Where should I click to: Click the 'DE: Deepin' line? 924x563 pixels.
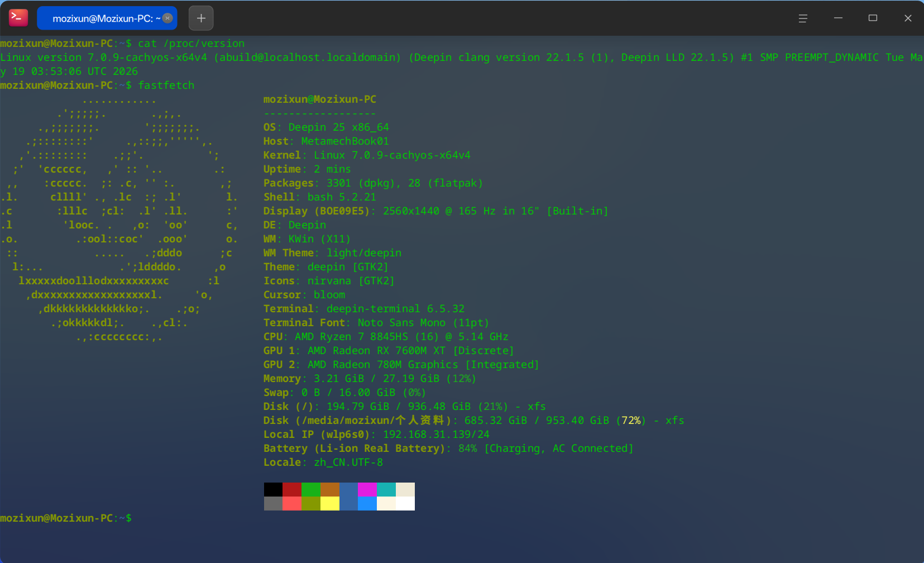295,225
